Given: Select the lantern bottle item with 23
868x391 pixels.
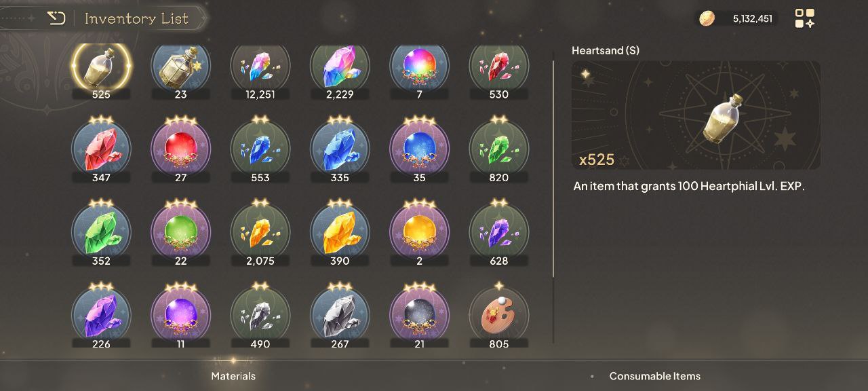Looking at the screenshot, I should point(180,67).
